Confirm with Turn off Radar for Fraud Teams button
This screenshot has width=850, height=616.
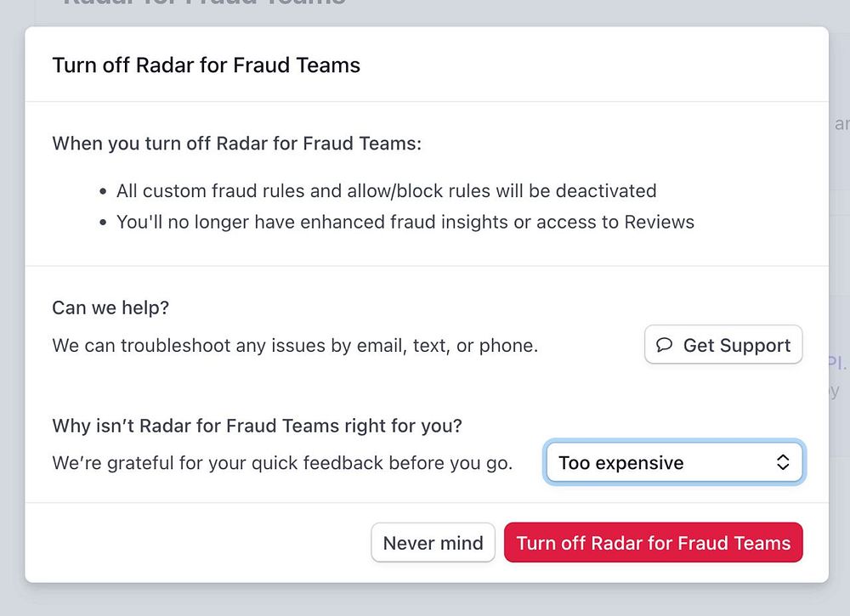click(653, 543)
